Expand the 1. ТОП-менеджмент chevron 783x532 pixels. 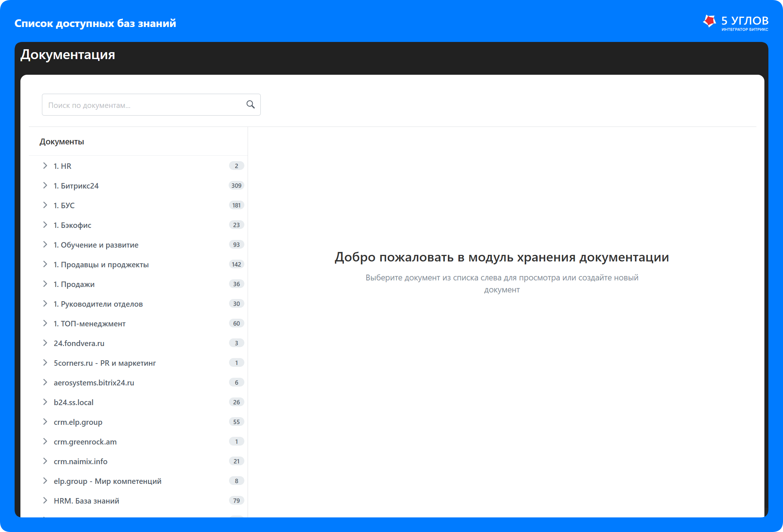45,323
